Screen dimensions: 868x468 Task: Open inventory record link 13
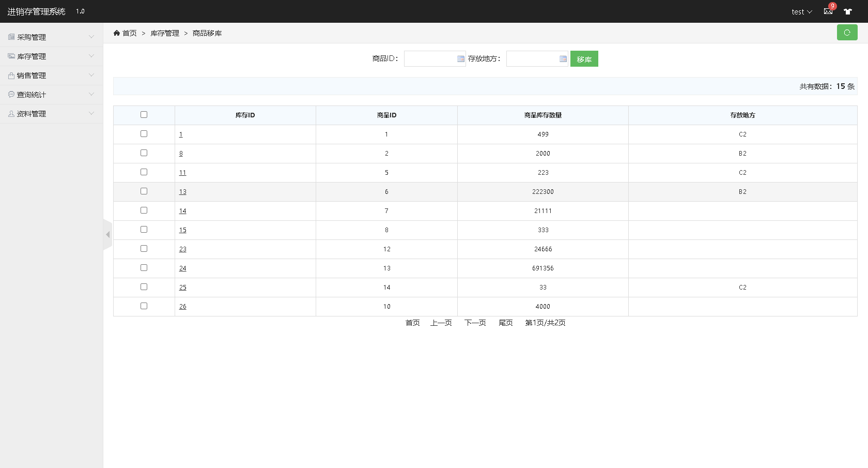tap(182, 191)
